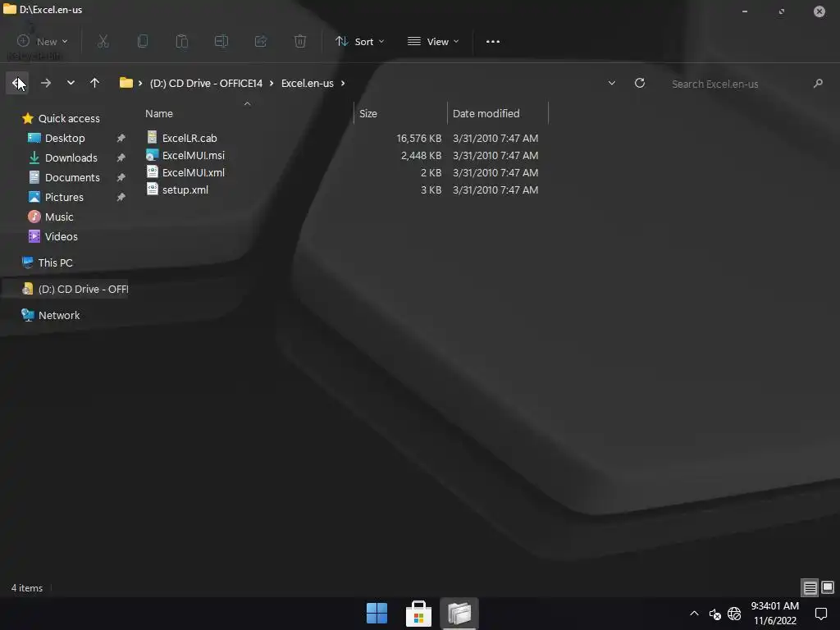
Task: Open the See more ellipsis menu
Action: click(493, 41)
